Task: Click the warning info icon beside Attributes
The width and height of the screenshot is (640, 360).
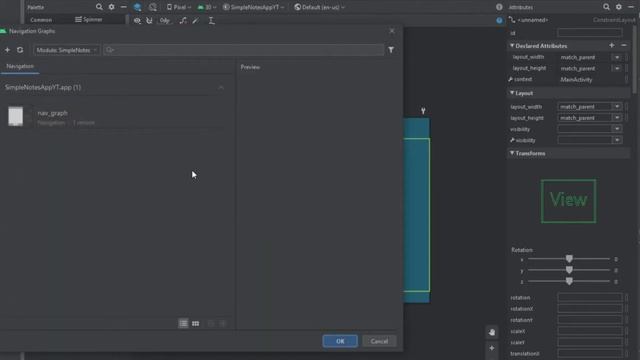Action: [499, 7]
